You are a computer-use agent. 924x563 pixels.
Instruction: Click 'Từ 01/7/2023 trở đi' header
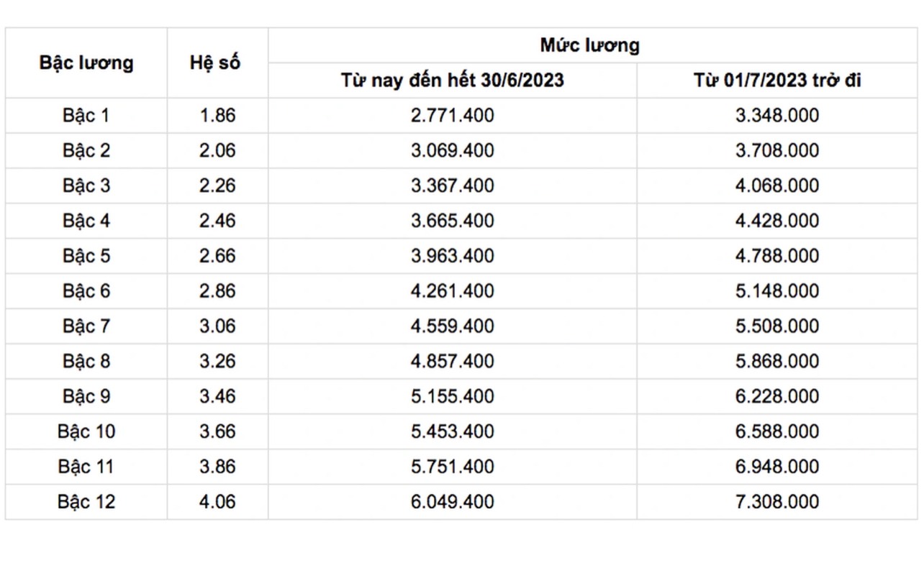click(x=777, y=81)
